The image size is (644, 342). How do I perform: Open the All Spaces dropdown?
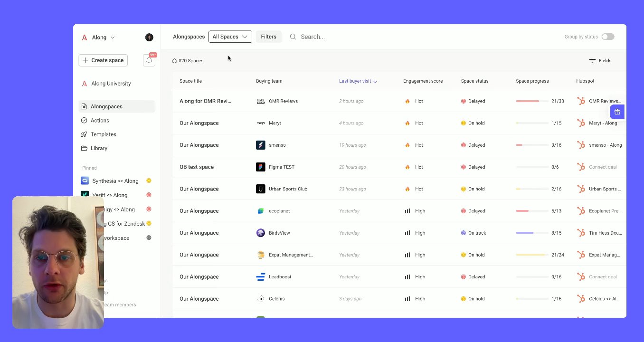point(230,37)
